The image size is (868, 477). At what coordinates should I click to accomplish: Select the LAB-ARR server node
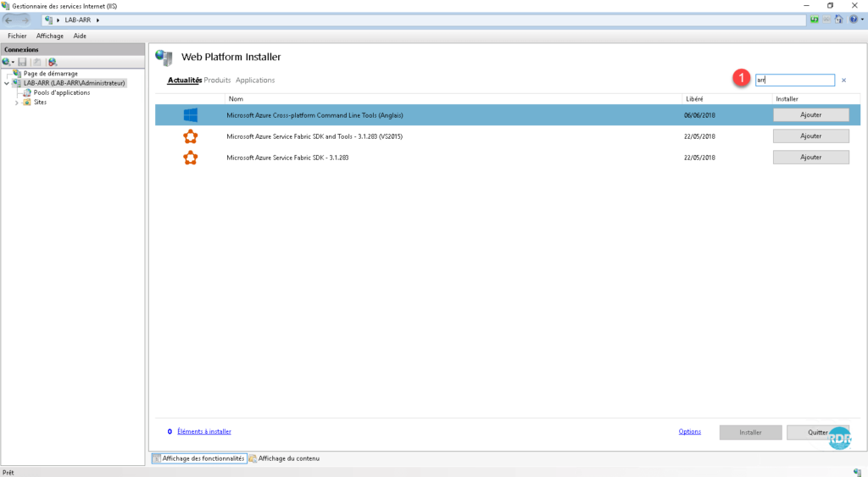tap(75, 83)
